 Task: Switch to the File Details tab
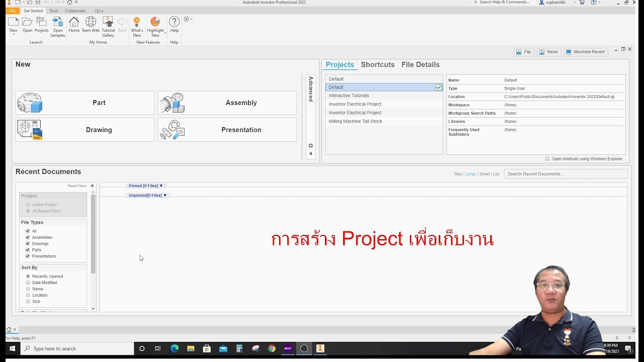click(x=421, y=65)
